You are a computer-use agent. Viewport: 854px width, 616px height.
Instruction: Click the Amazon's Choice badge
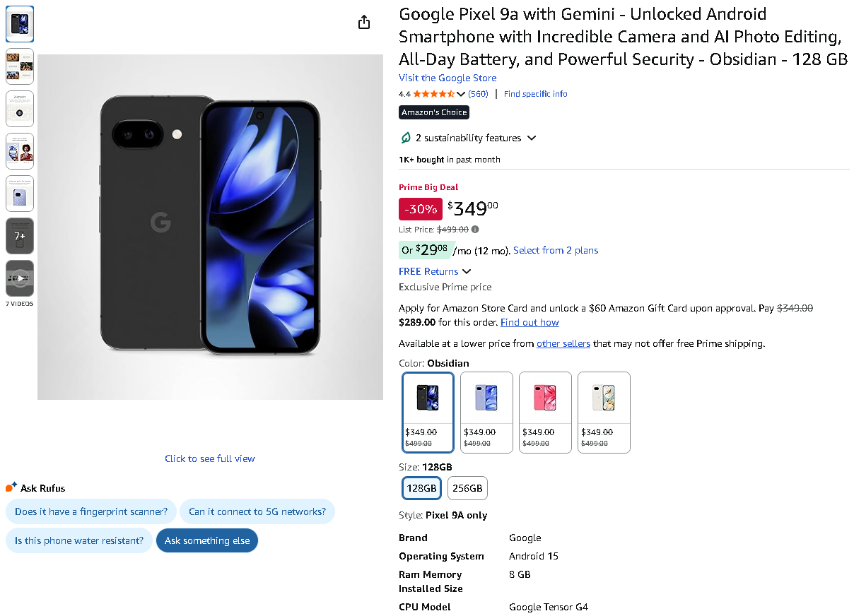[x=433, y=112]
